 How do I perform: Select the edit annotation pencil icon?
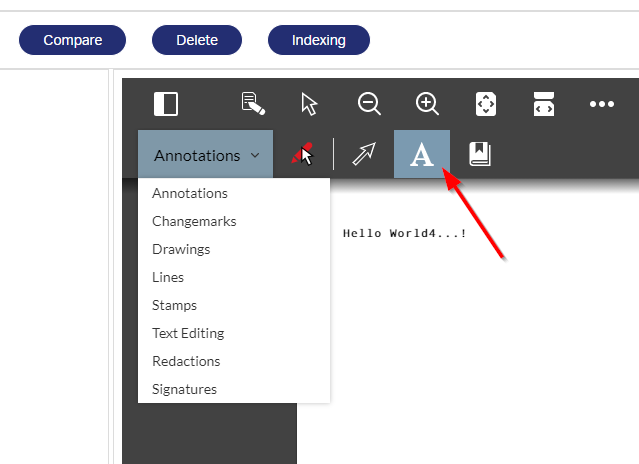click(x=253, y=104)
